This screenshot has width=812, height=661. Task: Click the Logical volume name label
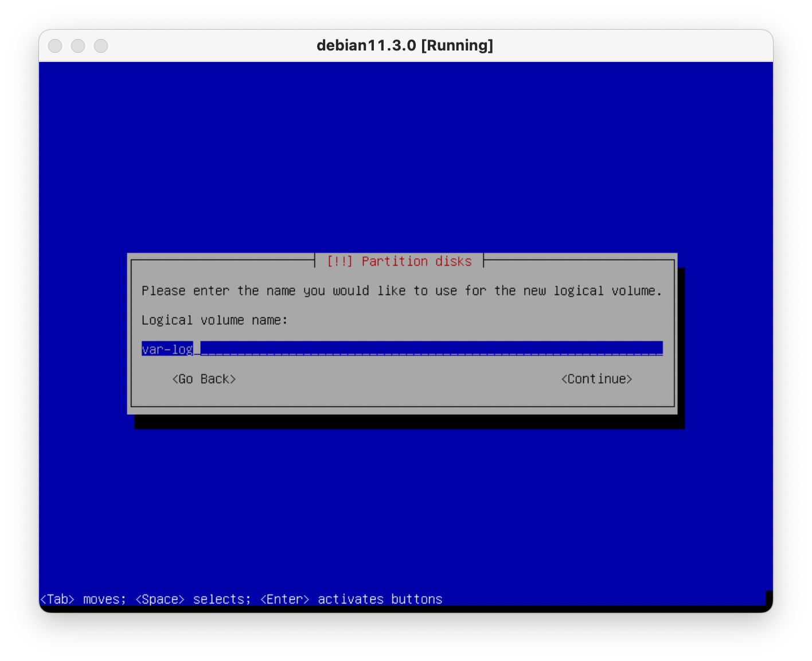point(214,320)
